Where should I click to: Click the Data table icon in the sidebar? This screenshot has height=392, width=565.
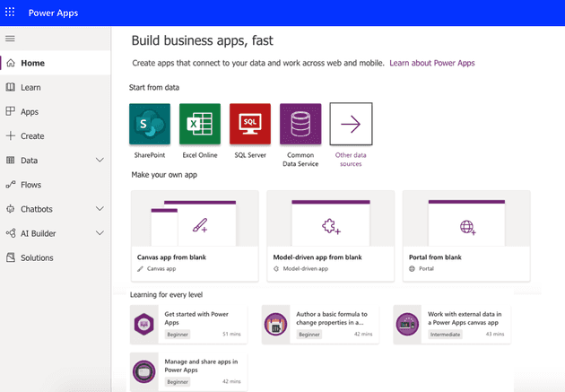pyautogui.click(x=11, y=161)
